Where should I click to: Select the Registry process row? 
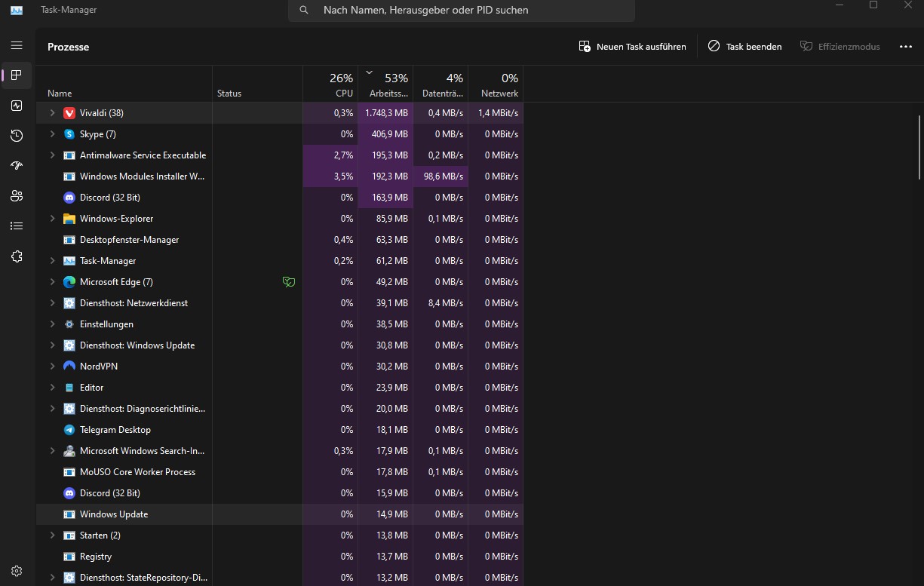point(280,557)
